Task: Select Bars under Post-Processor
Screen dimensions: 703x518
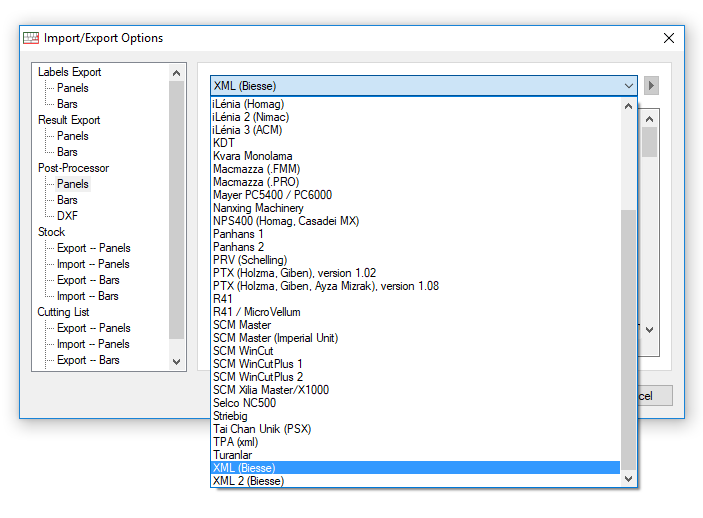Action: coord(67,200)
